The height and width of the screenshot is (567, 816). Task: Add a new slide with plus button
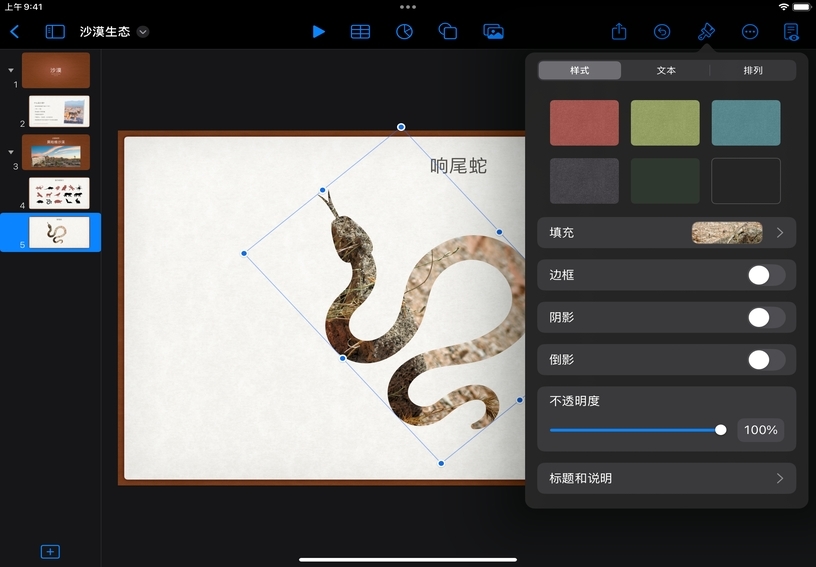[x=50, y=552]
